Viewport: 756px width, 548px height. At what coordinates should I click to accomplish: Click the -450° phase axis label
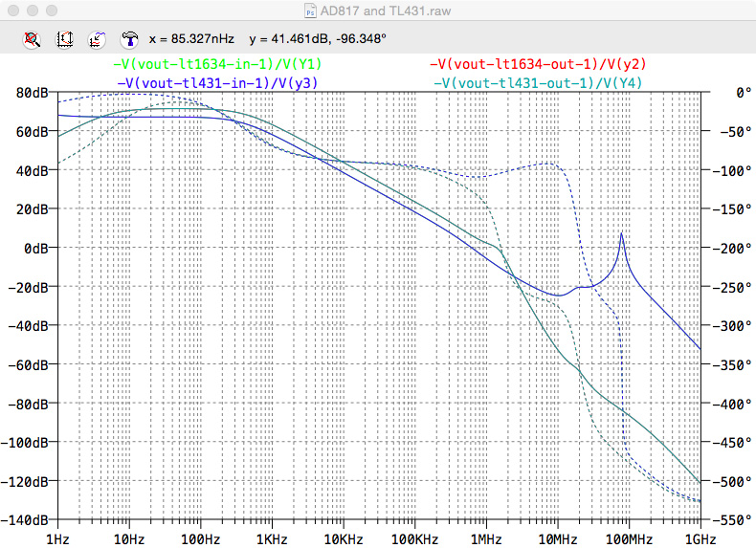click(732, 443)
